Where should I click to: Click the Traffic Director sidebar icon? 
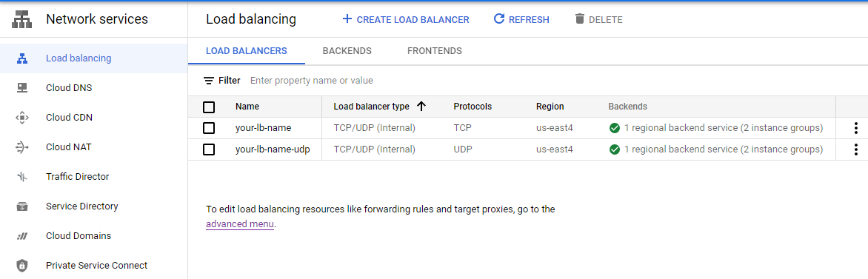[22, 177]
